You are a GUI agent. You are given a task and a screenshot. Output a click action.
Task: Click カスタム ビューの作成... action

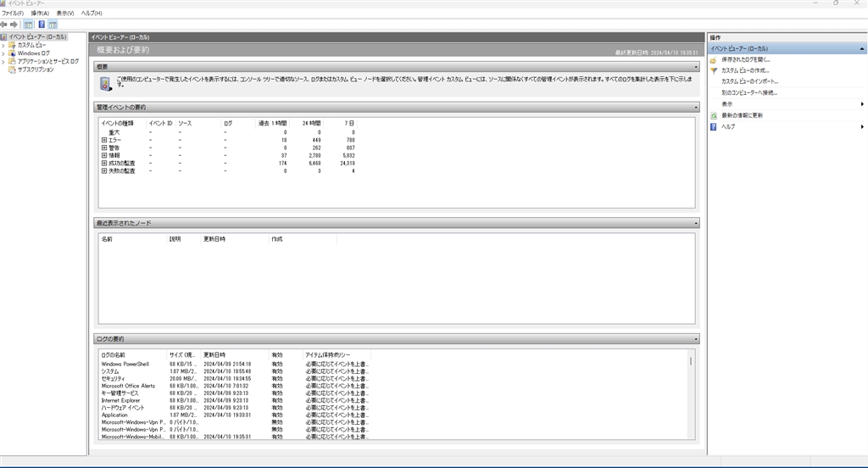[745, 71]
